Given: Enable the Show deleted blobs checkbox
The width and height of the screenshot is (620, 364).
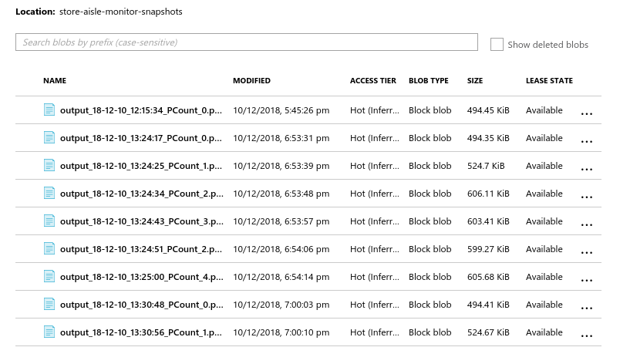Looking at the screenshot, I should (x=497, y=45).
